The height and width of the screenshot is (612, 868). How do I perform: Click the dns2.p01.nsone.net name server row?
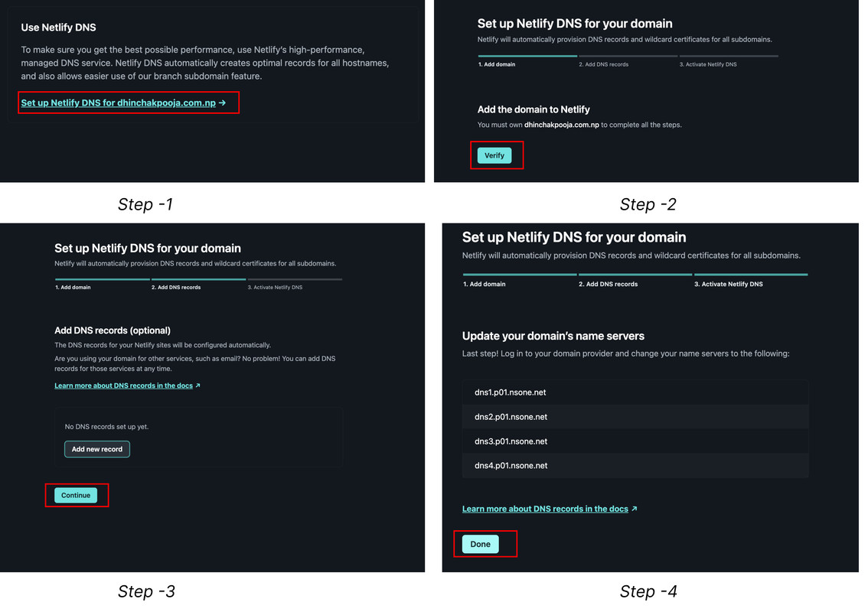tap(635, 417)
